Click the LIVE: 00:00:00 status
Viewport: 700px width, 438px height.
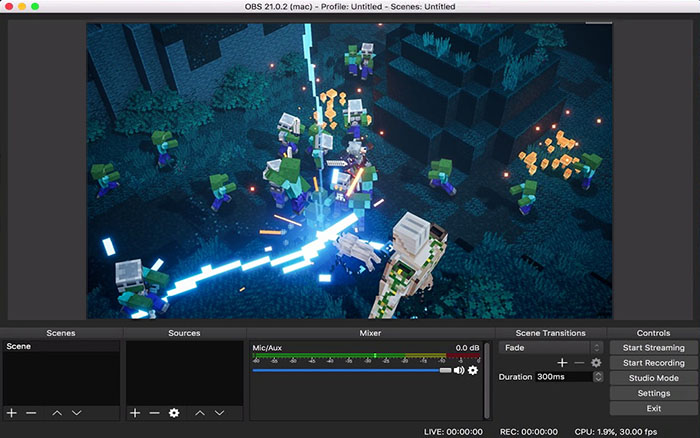click(x=453, y=432)
